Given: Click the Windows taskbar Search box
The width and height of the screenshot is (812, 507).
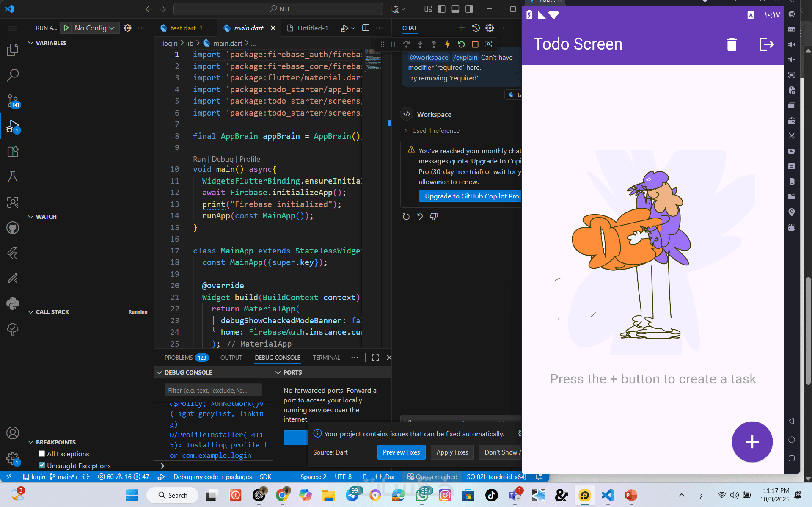Looking at the screenshot, I should click(172, 495).
